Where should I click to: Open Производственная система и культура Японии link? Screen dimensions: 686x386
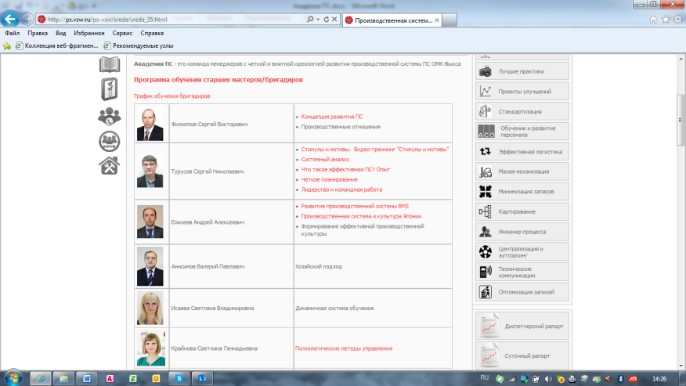361,216
